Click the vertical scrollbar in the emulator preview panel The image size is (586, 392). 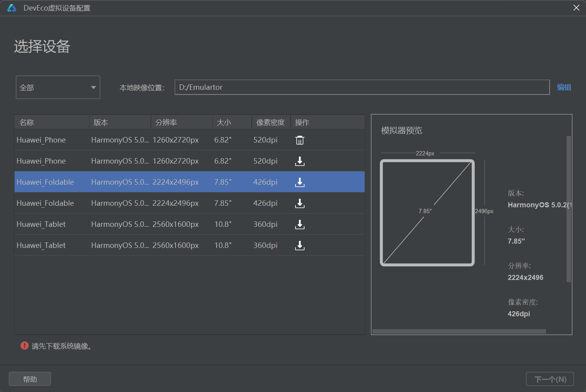[569, 209]
